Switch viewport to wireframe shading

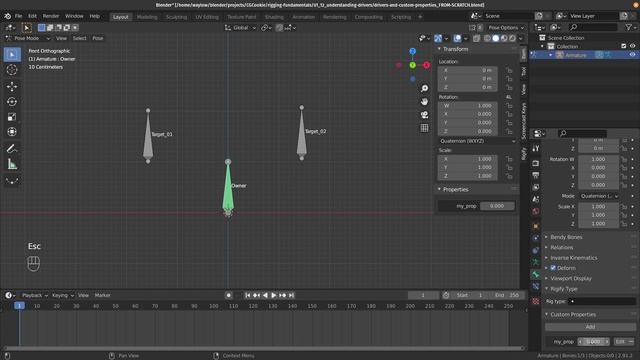[487, 38]
